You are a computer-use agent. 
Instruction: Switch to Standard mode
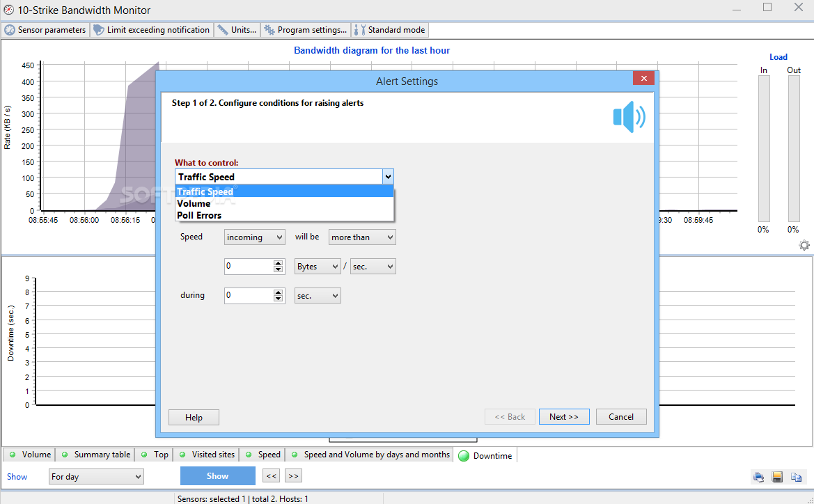click(x=390, y=30)
